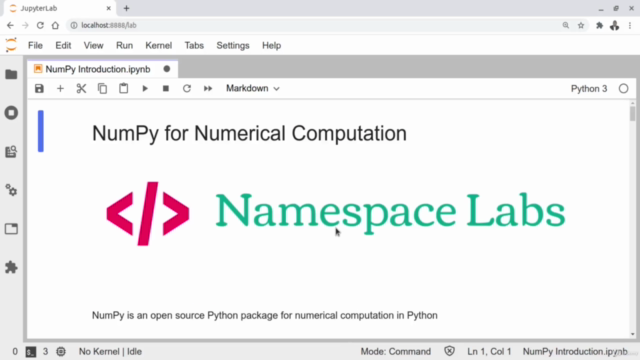
Task: Click the NumPy open source description text
Action: [264, 316]
